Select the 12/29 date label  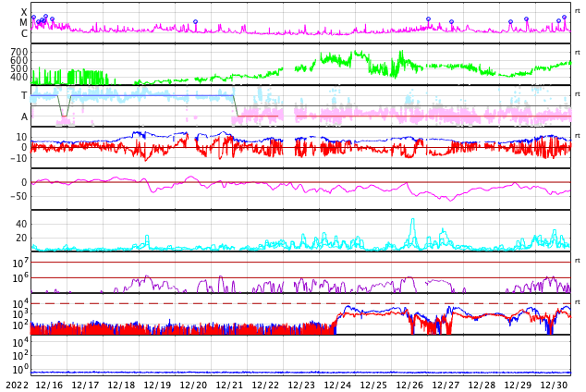click(518, 385)
